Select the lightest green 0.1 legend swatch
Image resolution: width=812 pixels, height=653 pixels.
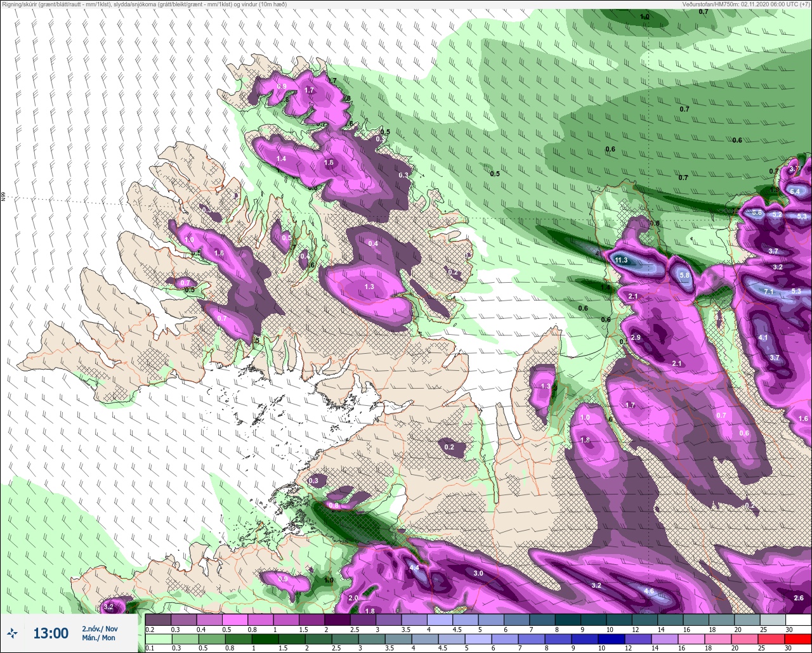pos(157,638)
